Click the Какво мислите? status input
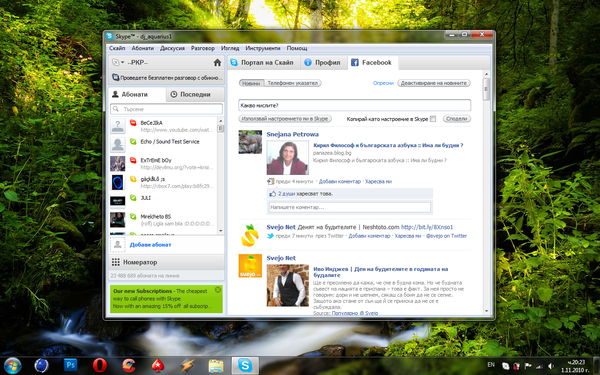 coord(354,105)
